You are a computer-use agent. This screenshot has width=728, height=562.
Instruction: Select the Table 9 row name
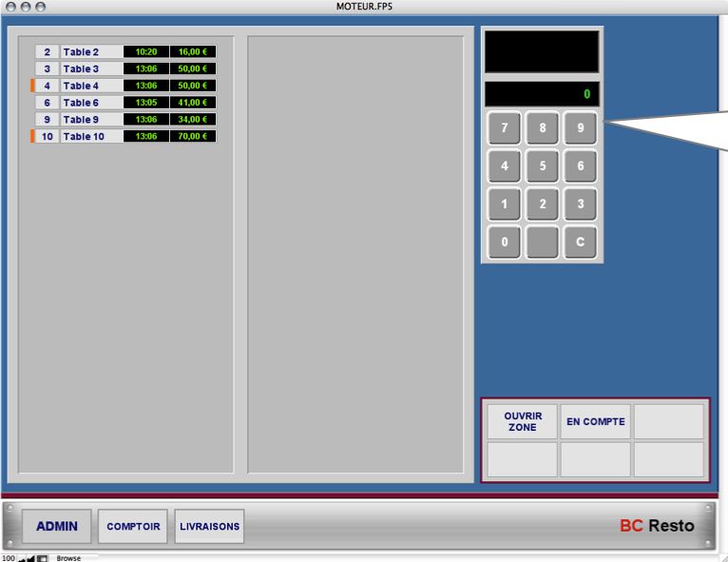click(x=91, y=120)
